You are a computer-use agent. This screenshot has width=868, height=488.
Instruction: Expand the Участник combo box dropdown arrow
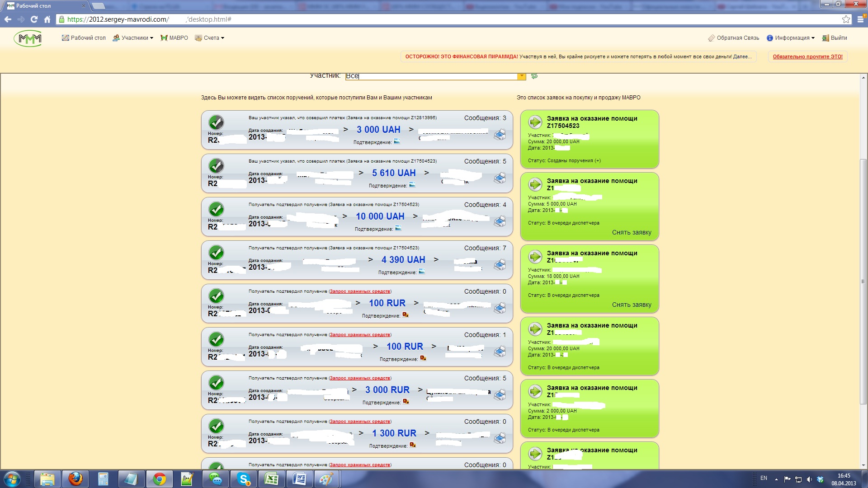[x=521, y=76]
